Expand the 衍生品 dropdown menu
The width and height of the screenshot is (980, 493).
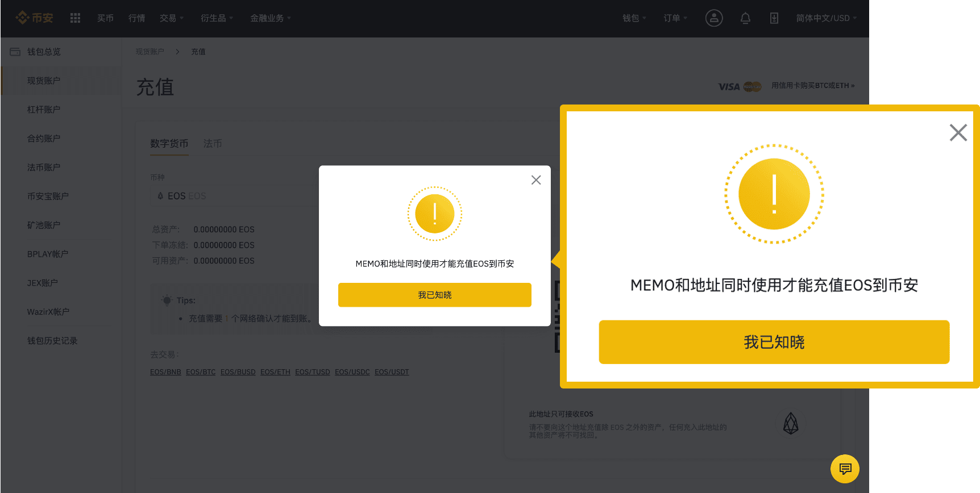click(x=217, y=18)
